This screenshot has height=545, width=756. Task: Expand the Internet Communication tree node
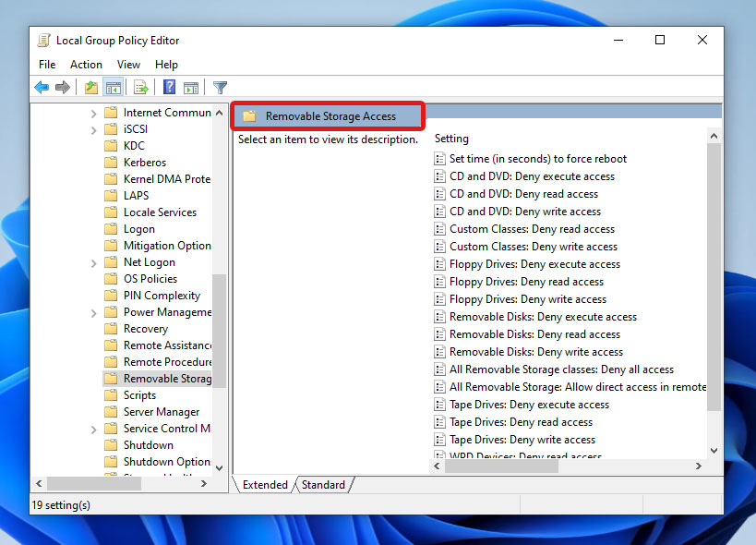pos(93,112)
